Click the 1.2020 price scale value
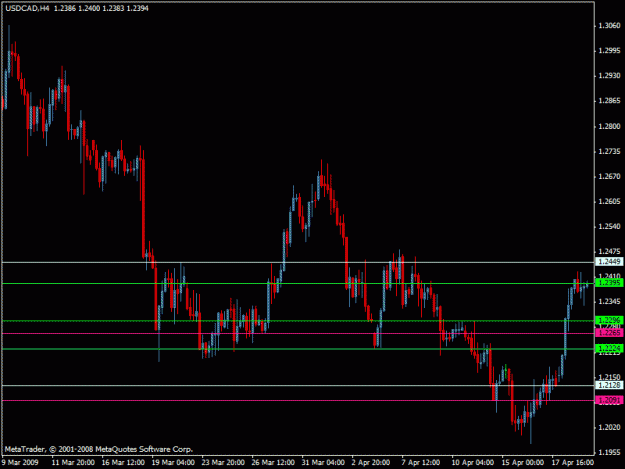The width and height of the screenshot is (625, 469). coord(609,427)
